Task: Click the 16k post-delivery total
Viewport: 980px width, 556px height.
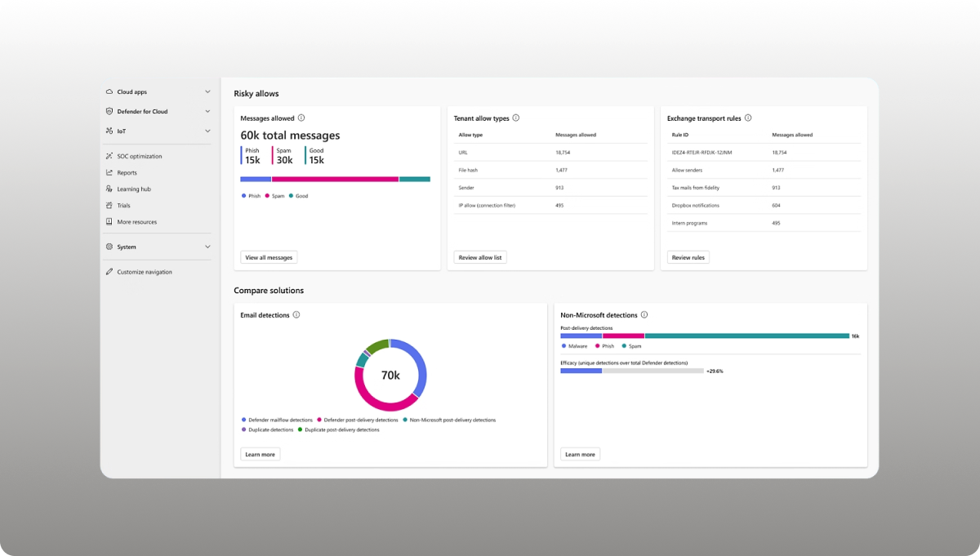Action: [855, 336]
